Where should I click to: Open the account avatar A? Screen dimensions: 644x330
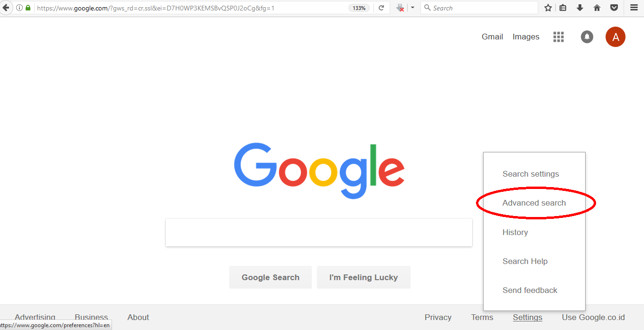tap(616, 37)
